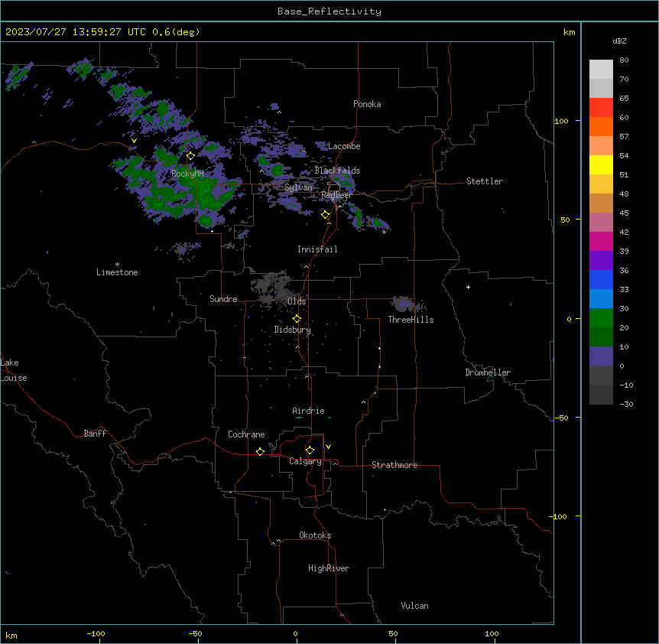Viewport: 659px width, 644px height.
Task: Click the Didsbury town label
Action: [293, 330]
